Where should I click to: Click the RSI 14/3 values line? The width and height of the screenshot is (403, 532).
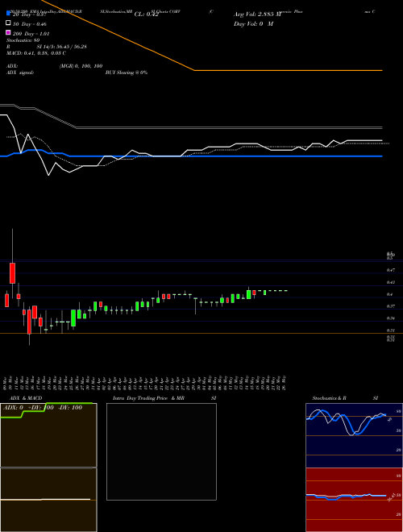point(47,47)
